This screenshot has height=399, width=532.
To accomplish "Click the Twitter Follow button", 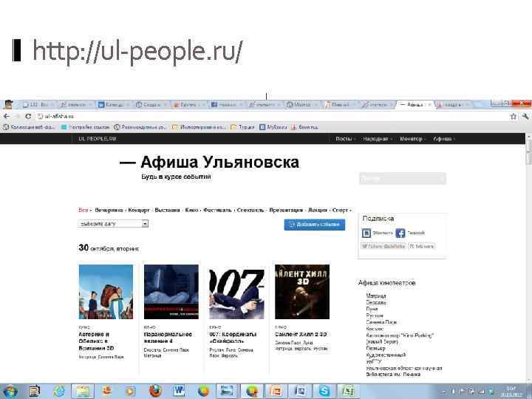I will tap(383, 246).
